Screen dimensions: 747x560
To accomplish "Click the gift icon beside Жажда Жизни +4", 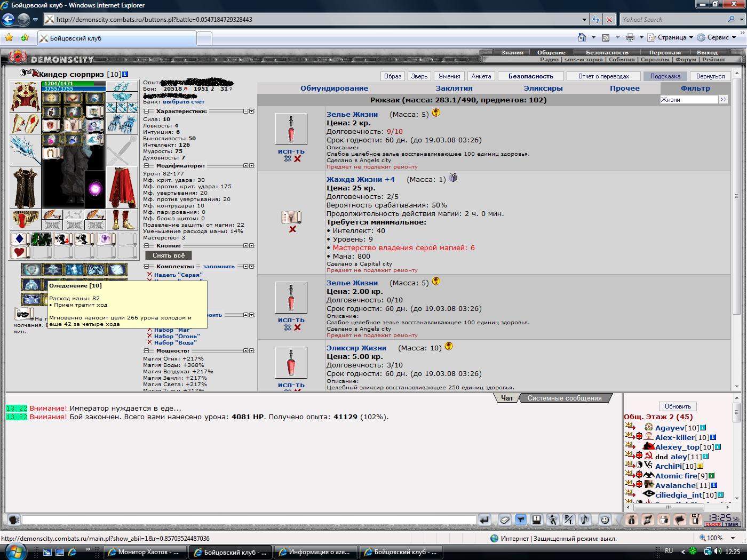I will [453, 178].
